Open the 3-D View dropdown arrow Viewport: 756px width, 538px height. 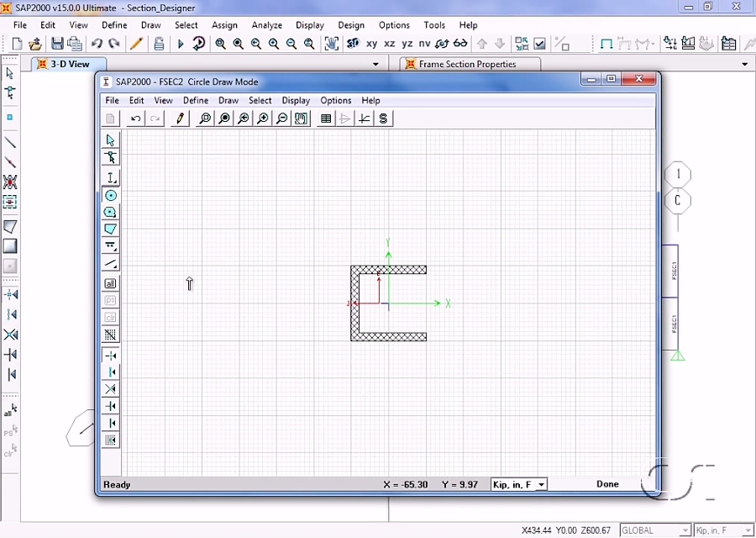[375, 64]
